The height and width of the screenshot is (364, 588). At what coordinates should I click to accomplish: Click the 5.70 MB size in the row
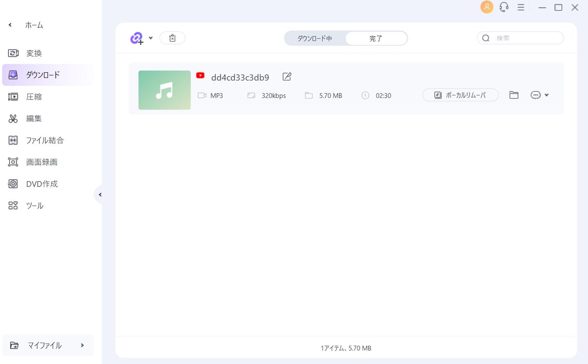[x=331, y=95]
